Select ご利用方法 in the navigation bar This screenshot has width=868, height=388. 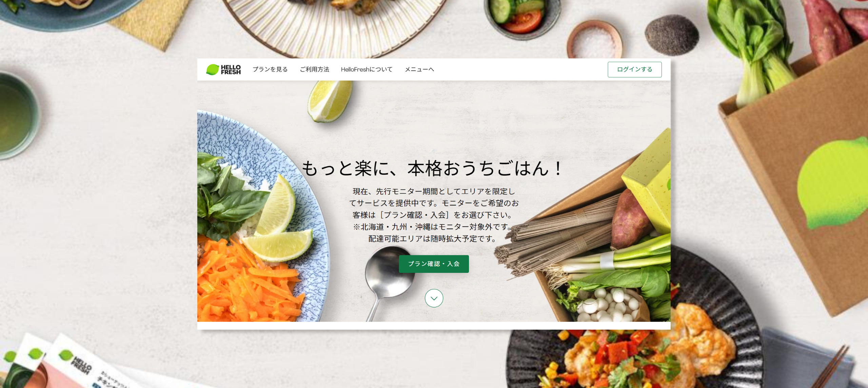tap(314, 70)
